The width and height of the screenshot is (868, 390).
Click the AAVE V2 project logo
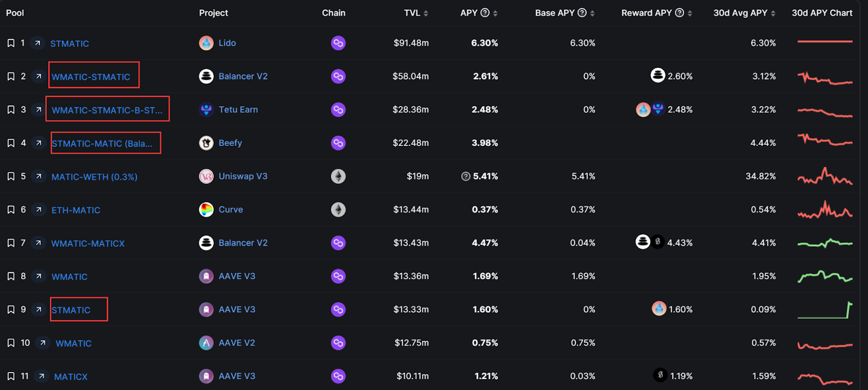click(206, 343)
